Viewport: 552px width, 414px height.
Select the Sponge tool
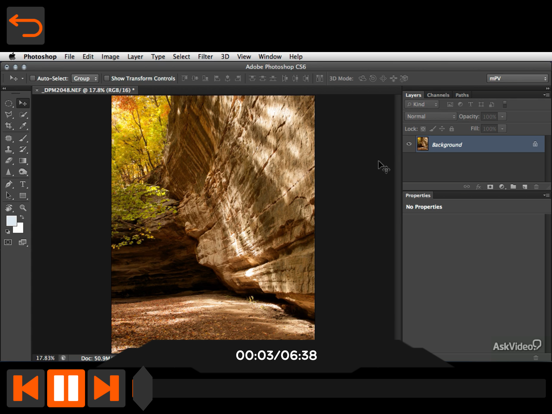pos(23,172)
